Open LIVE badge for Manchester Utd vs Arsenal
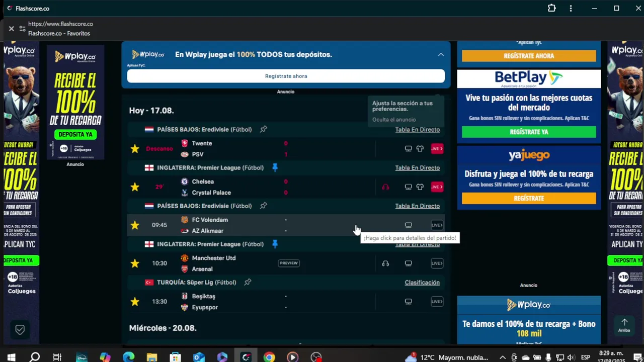This screenshot has width=644, height=362. pyautogui.click(x=437, y=263)
